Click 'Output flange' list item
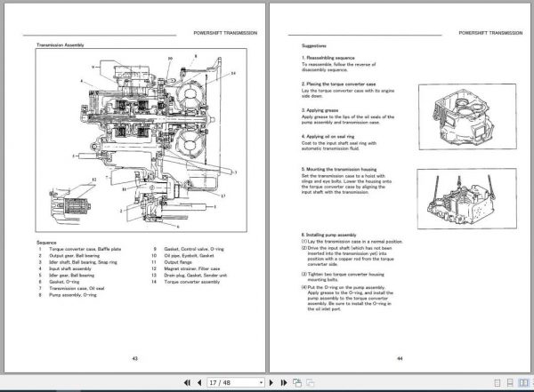This screenshot has height=392, width=534. [x=178, y=262]
